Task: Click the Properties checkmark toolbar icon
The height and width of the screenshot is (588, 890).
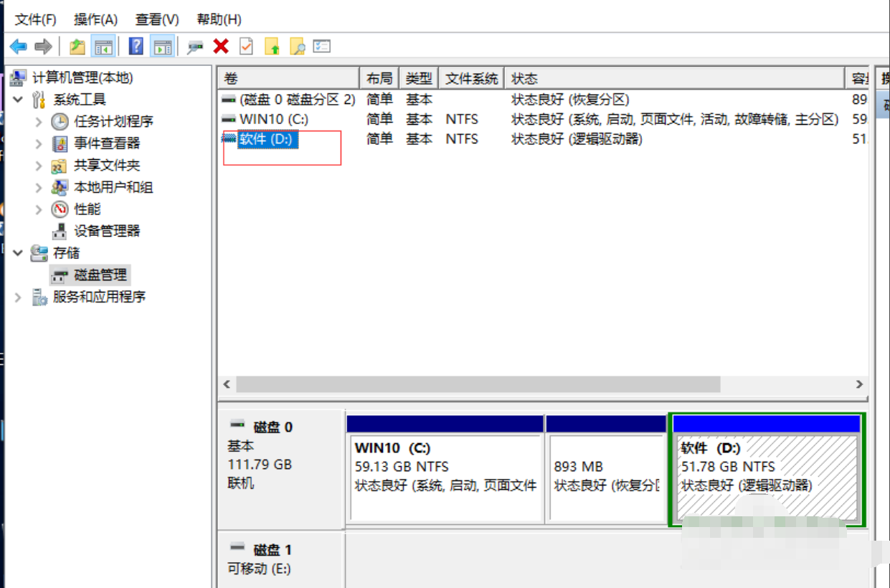Action: click(246, 46)
